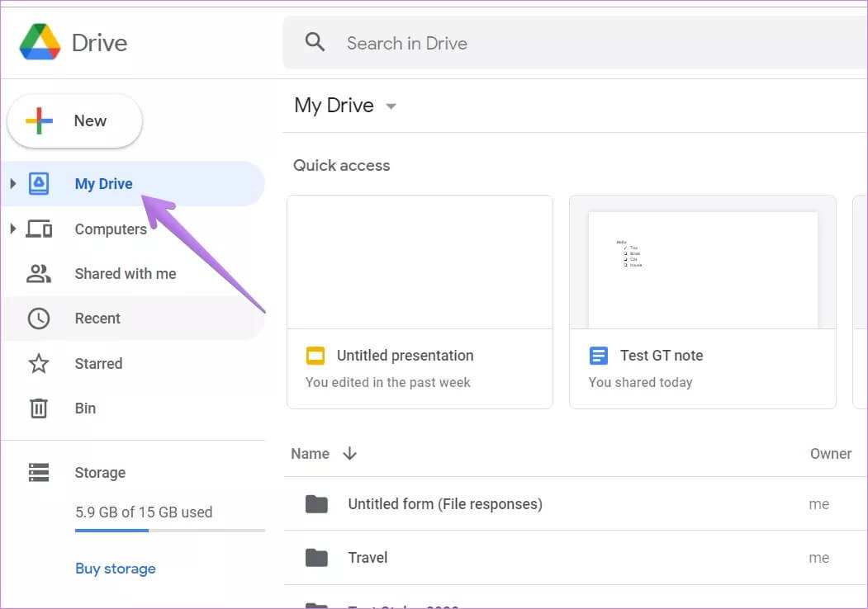This screenshot has width=868, height=609.
Task: Click the Travel folder icon
Action: tap(316, 558)
